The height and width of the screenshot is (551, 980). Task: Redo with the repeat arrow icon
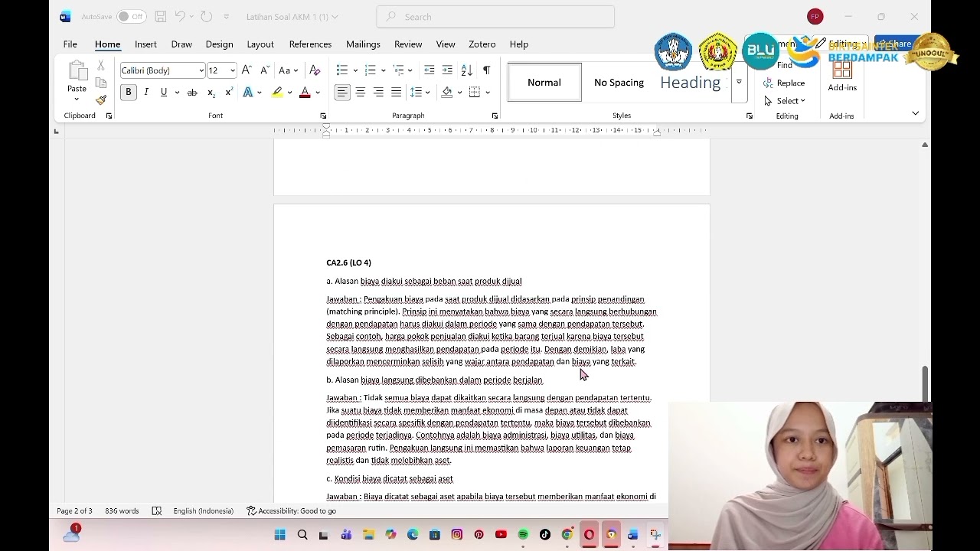click(206, 16)
